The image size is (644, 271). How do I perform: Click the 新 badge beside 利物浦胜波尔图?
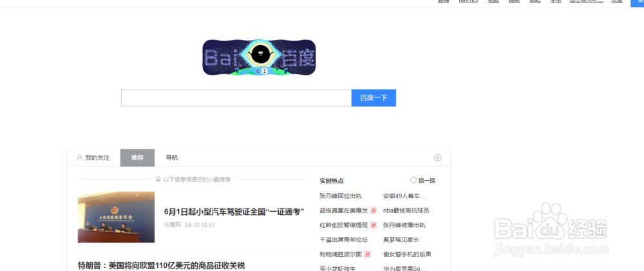pos(368,254)
